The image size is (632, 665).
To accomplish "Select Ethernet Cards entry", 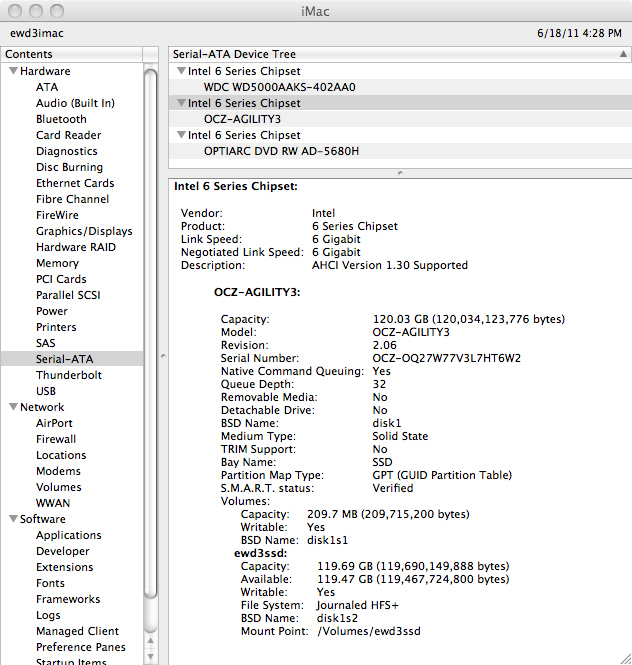I will (x=75, y=183).
